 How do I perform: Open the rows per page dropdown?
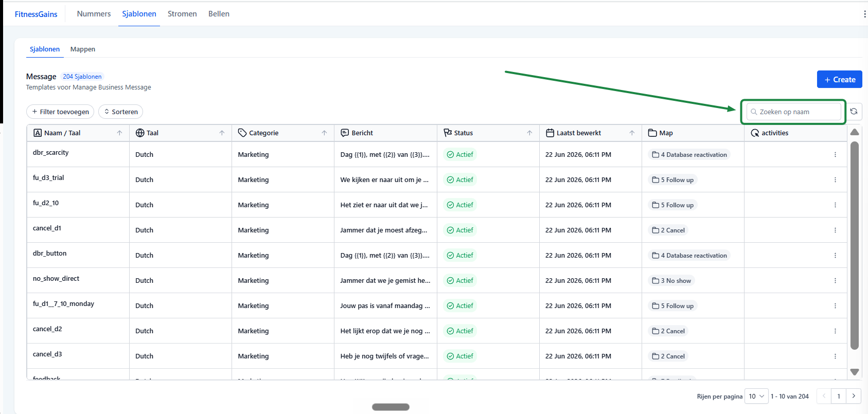(756, 396)
